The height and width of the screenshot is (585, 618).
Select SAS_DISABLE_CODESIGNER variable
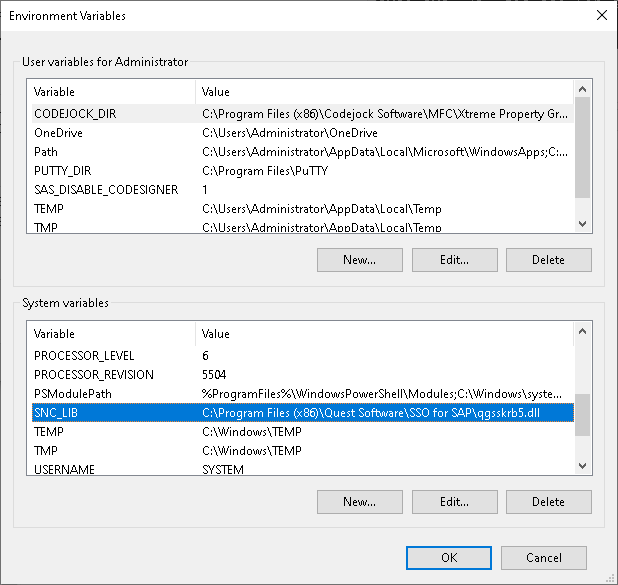(x=303, y=190)
